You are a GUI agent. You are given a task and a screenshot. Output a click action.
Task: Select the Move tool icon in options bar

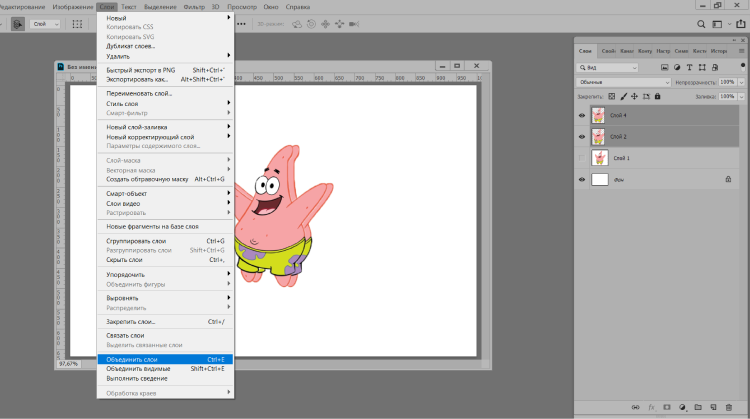(18, 24)
